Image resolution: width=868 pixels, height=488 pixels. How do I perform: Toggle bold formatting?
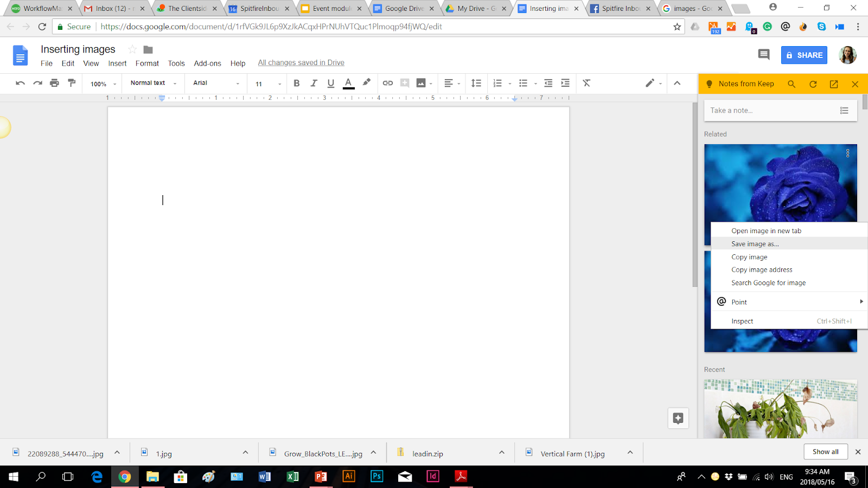point(296,83)
